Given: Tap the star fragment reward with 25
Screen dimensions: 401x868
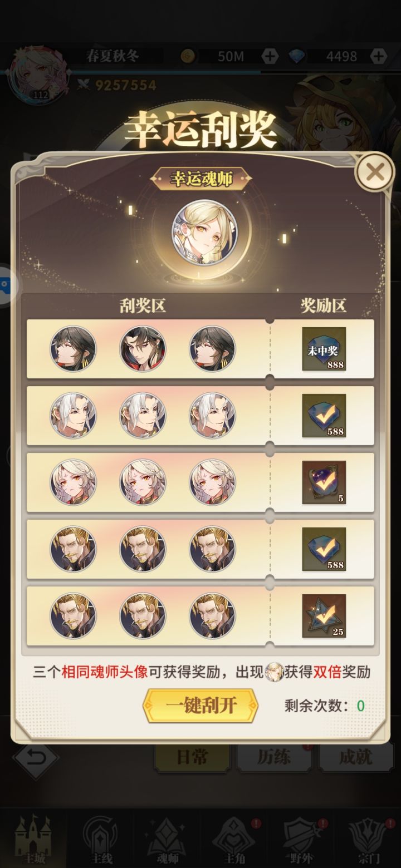Looking at the screenshot, I should [x=324, y=616].
